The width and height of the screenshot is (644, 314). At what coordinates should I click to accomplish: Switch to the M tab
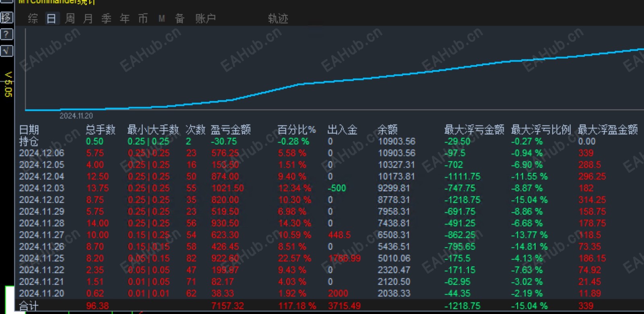(x=162, y=19)
